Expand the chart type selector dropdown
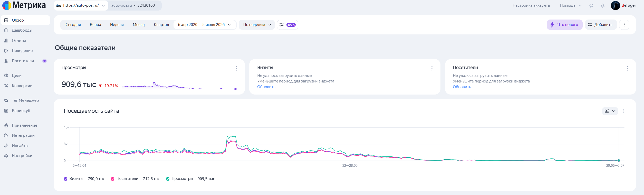This screenshot has width=644, height=195. coord(610,111)
